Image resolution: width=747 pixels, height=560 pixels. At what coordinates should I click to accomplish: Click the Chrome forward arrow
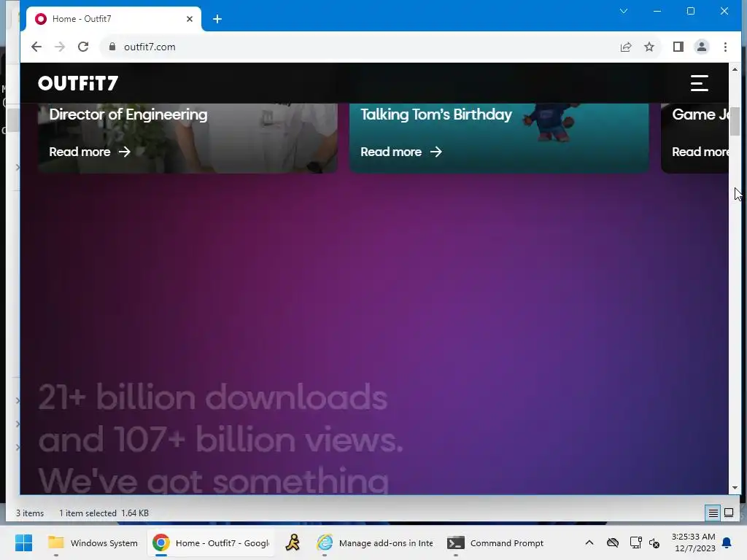click(x=60, y=47)
